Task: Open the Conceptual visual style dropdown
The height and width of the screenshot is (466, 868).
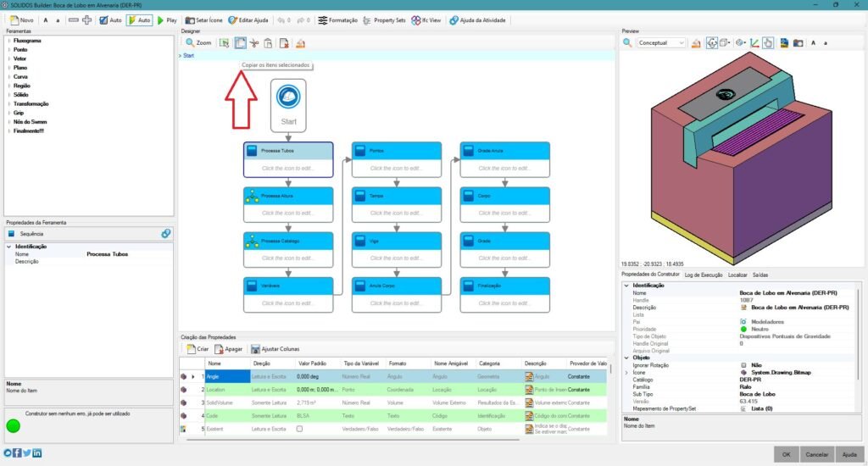Action: 661,42
